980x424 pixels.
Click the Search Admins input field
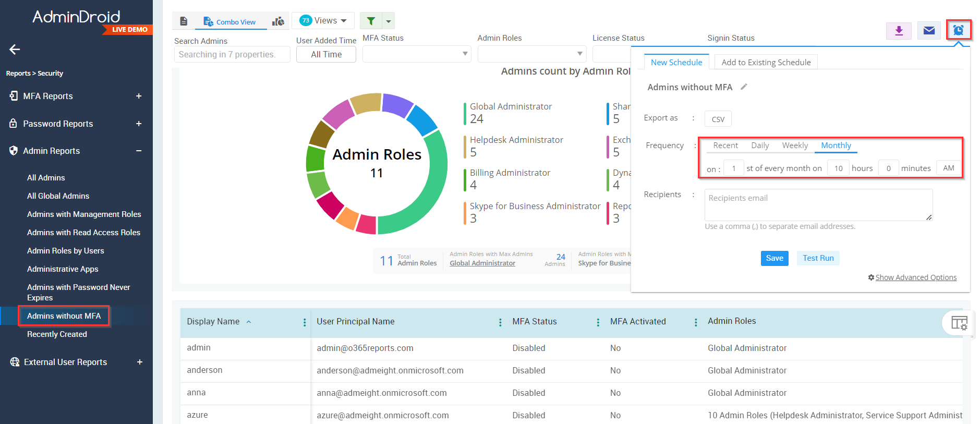point(232,54)
